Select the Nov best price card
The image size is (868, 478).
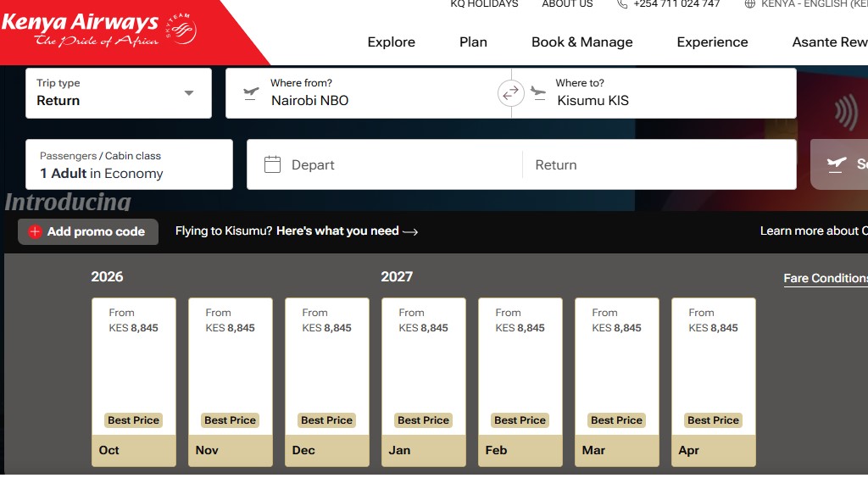[231, 381]
